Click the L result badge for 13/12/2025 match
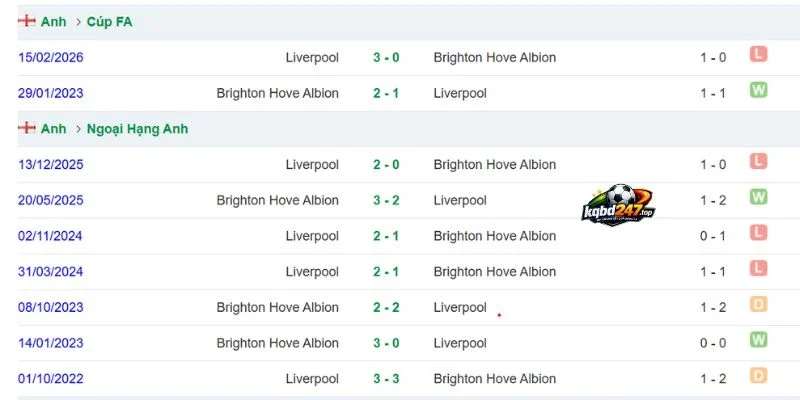The width and height of the screenshot is (800, 400). [x=758, y=162]
